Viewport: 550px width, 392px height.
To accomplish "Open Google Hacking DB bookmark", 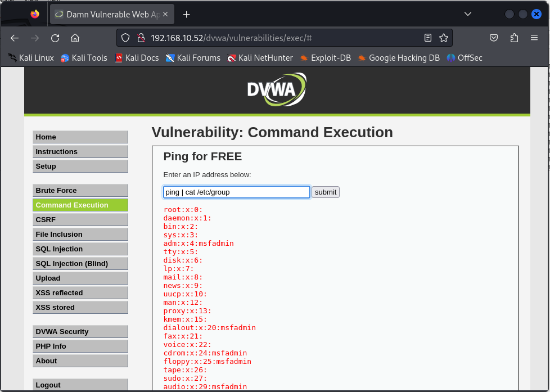I will (399, 58).
